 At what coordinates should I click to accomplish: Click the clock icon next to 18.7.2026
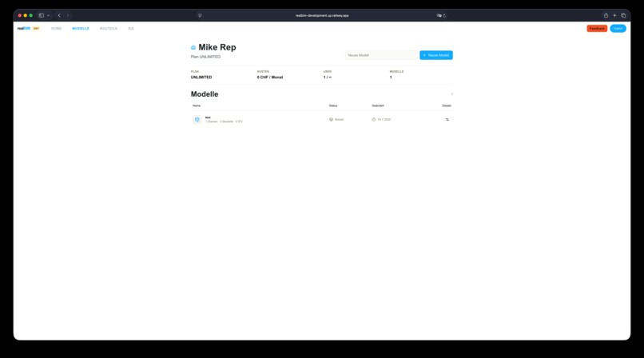(x=374, y=120)
